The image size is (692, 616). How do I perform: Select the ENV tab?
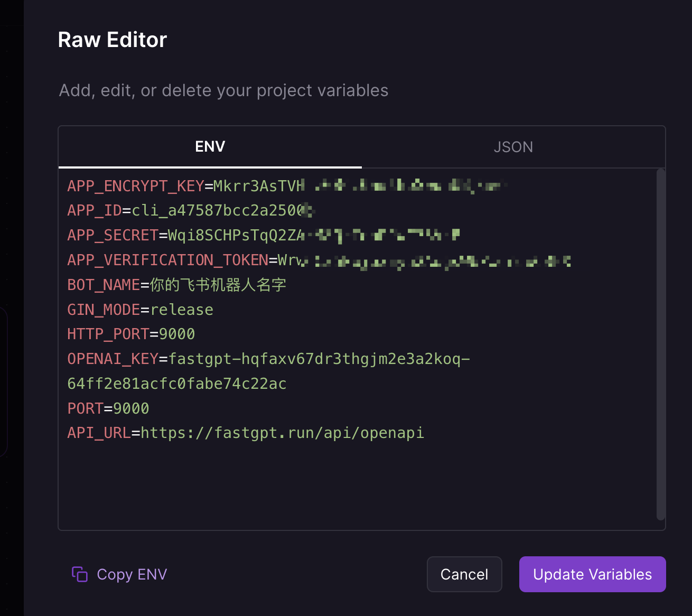[210, 147]
